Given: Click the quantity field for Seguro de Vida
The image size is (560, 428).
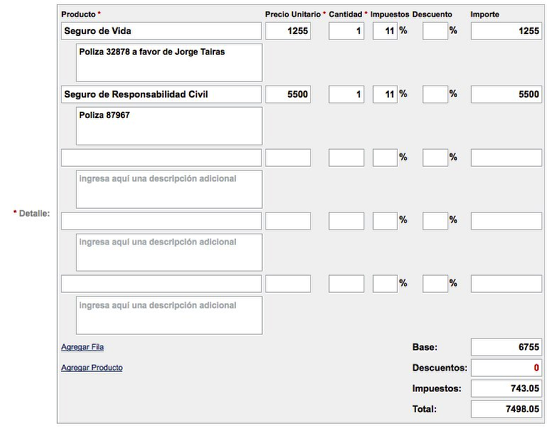Looking at the screenshot, I should click(x=346, y=31).
